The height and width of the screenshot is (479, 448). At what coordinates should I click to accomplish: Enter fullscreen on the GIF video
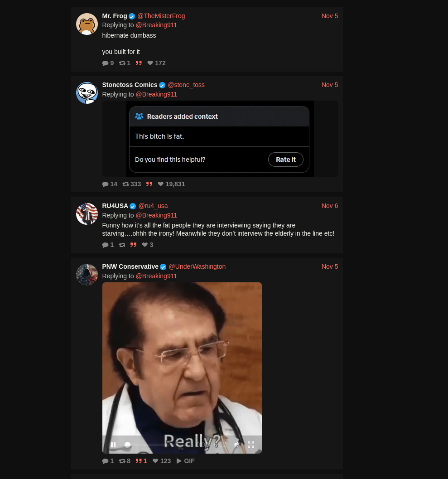click(x=251, y=445)
